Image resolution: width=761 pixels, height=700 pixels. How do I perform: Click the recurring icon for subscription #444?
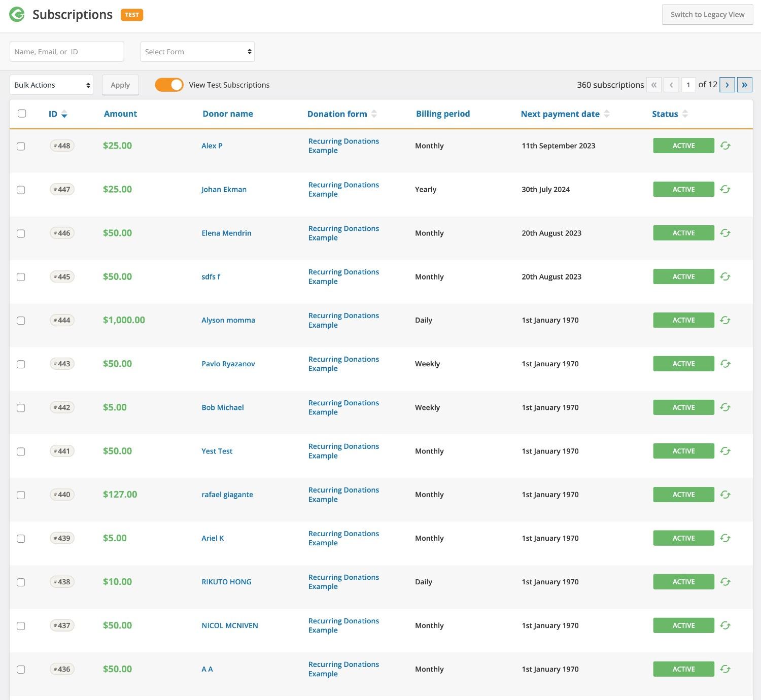(x=725, y=321)
